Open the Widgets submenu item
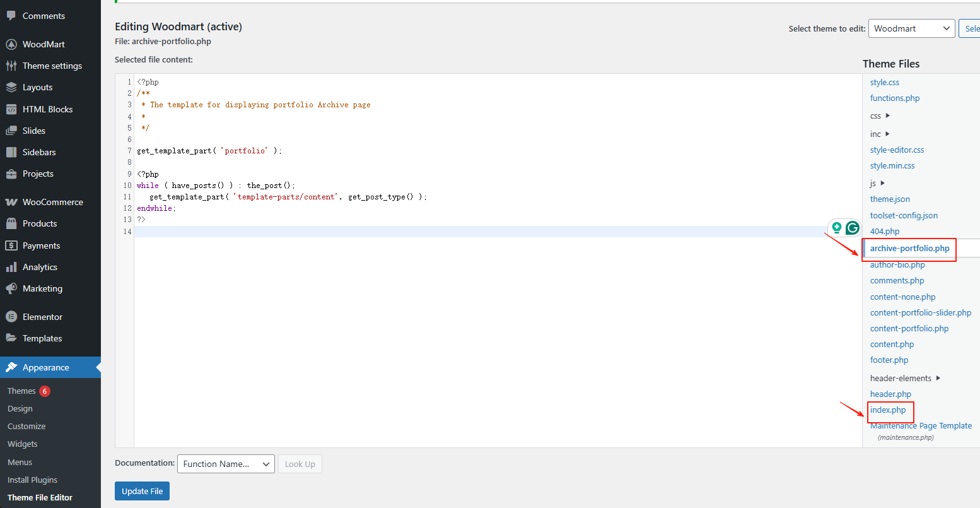This screenshot has width=980, height=508. (x=23, y=444)
